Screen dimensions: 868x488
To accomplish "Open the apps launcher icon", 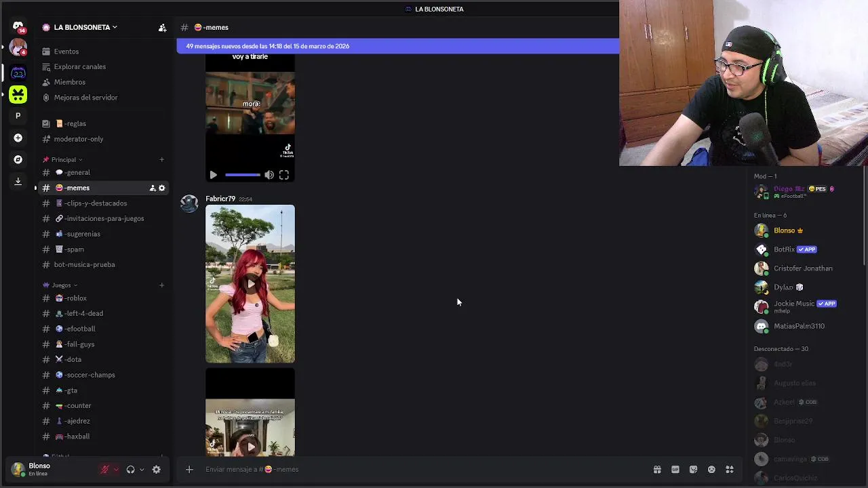I will click(x=730, y=469).
